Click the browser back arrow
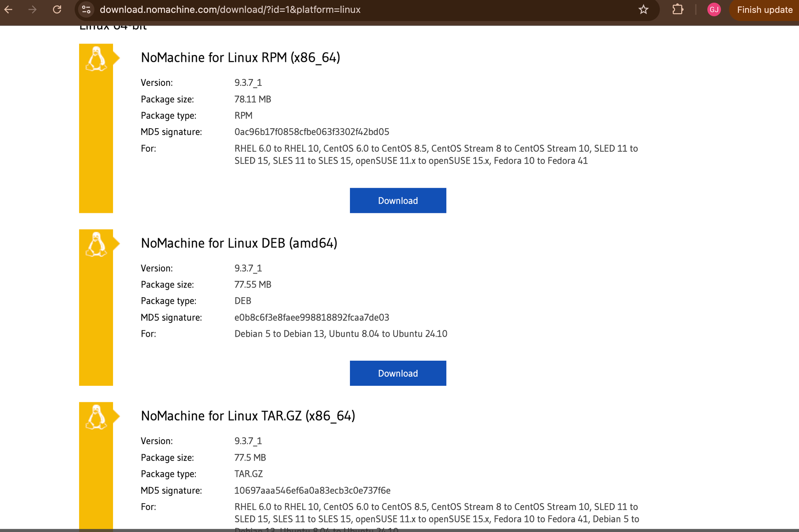The image size is (799, 532). pos(9,10)
